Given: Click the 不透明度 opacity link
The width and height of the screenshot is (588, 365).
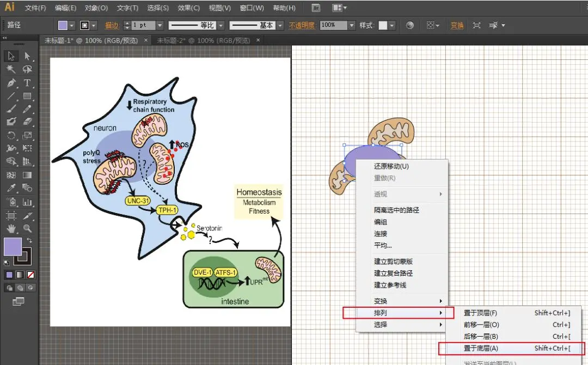Looking at the screenshot, I should (302, 25).
